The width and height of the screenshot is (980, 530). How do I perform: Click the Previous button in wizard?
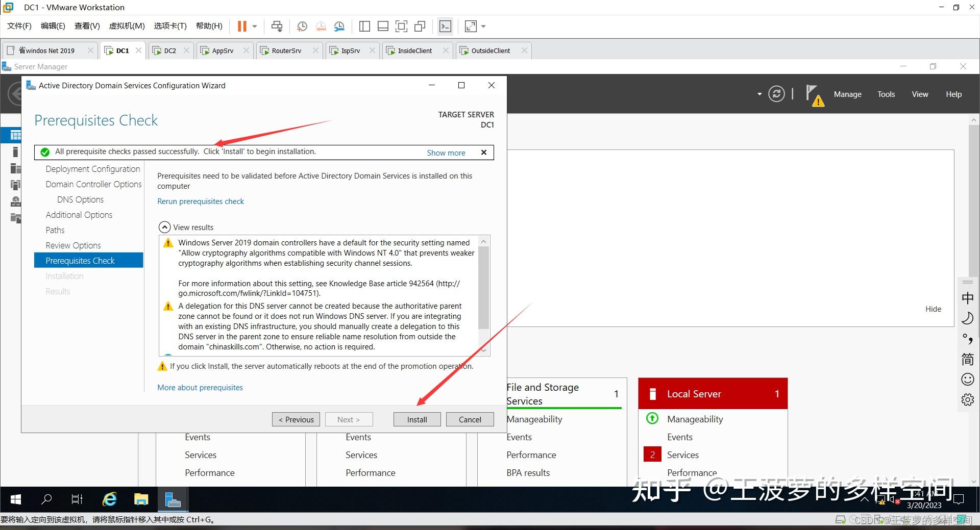296,419
